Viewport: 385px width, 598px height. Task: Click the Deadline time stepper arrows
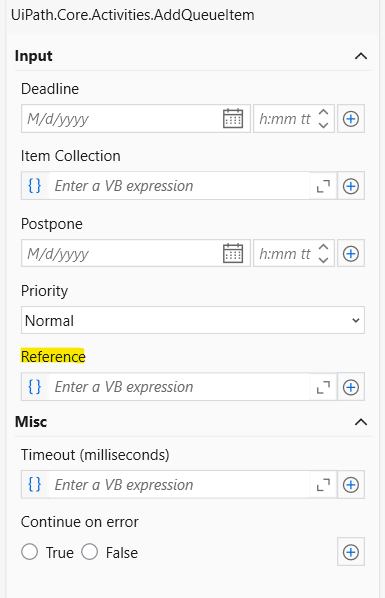click(x=324, y=119)
